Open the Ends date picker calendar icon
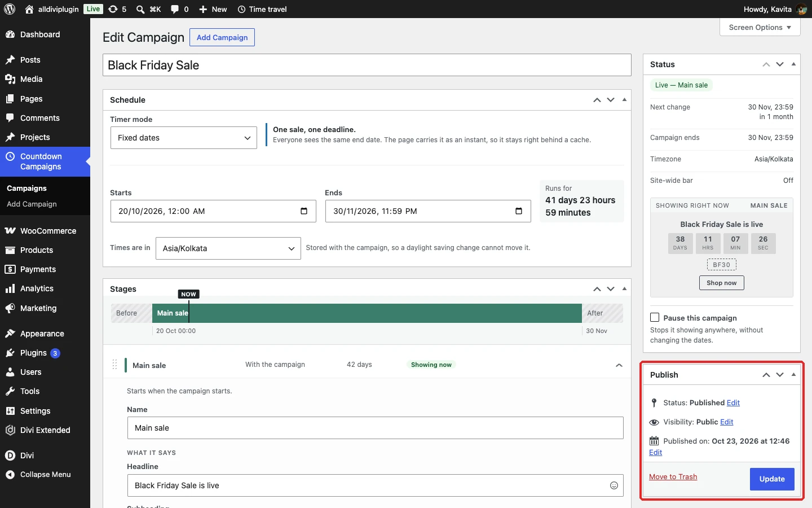Image resolution: width=812 pixels, height=508 pixels. pyautogui.click(x=519, y=211)
